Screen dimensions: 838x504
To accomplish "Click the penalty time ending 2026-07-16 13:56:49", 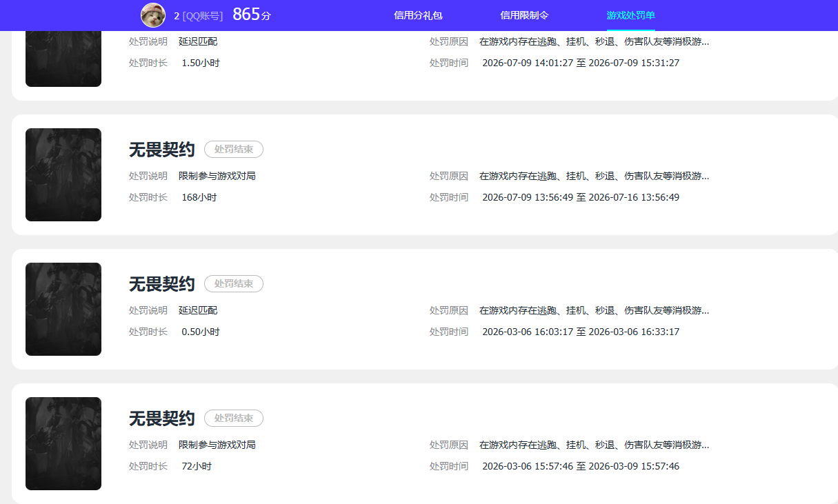I will pos(581,197).
